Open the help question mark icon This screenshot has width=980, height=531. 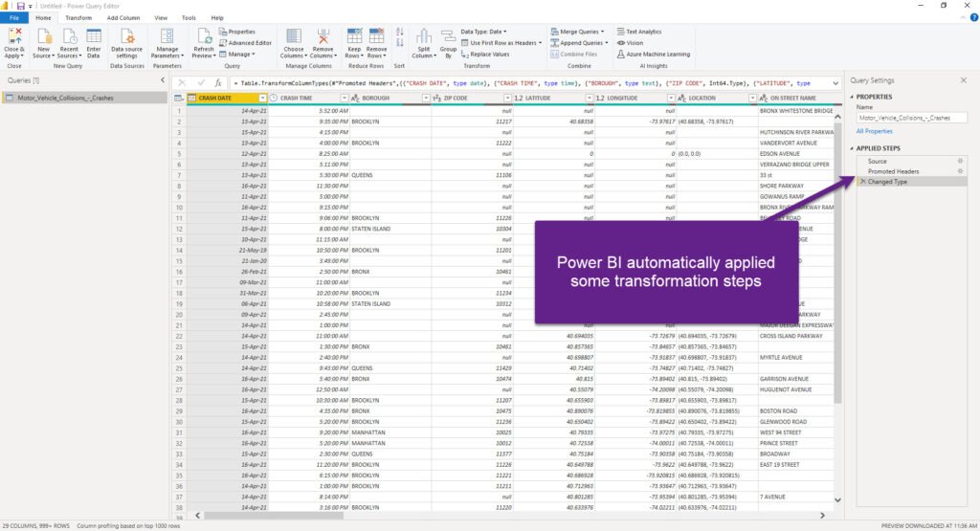click(973, 18)
